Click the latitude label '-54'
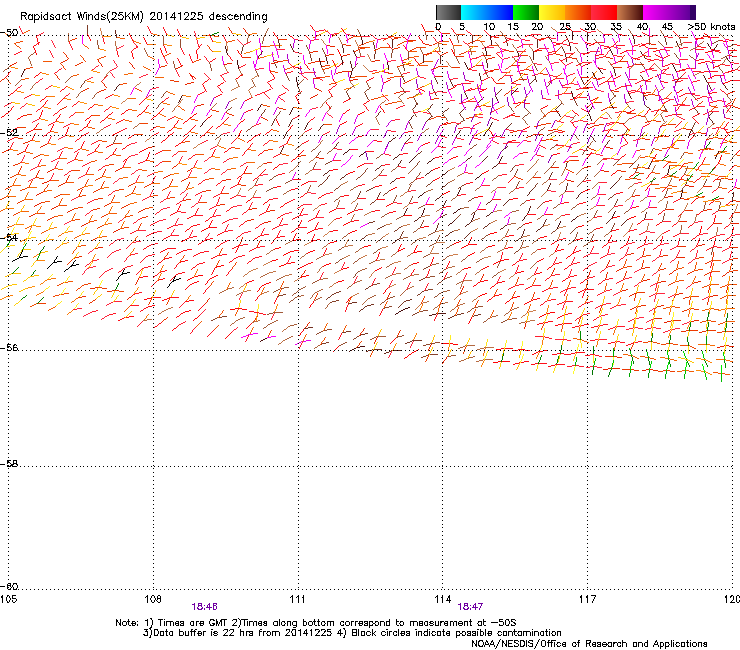740x650 pixels. [9, 237]
